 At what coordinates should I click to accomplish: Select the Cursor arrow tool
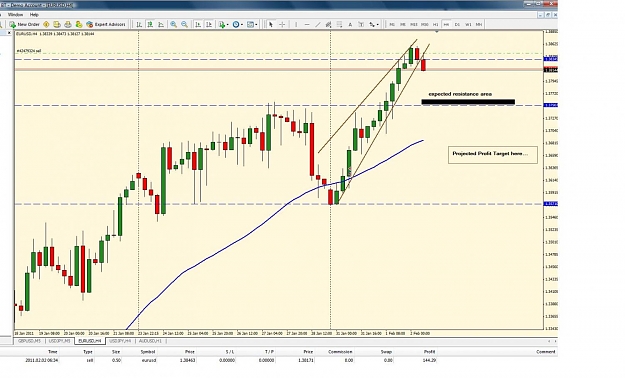[x=271, y=24]
